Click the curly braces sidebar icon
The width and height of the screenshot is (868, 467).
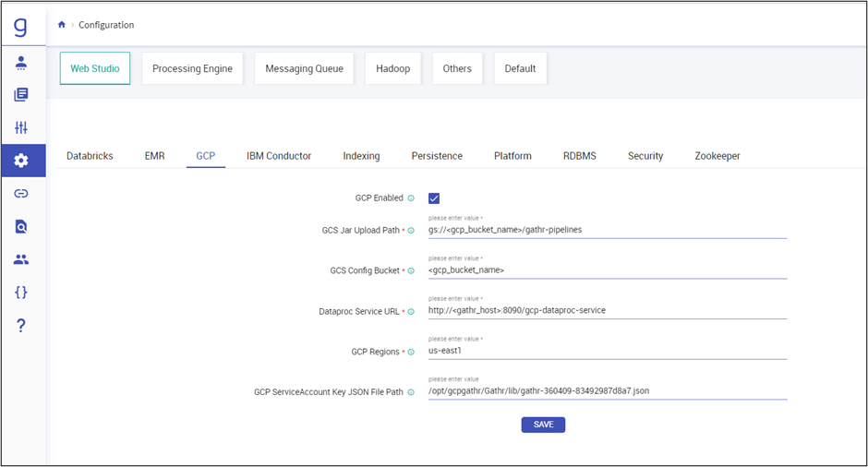21,292
